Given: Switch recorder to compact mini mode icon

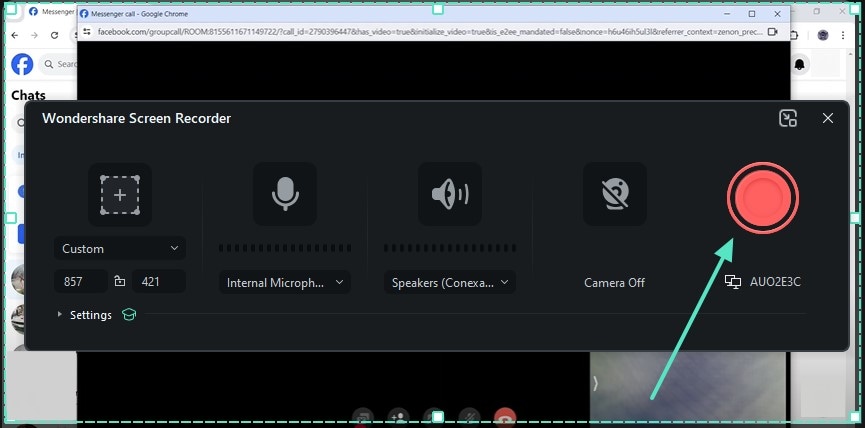Looking at the screenshot, I should point(788,118).
